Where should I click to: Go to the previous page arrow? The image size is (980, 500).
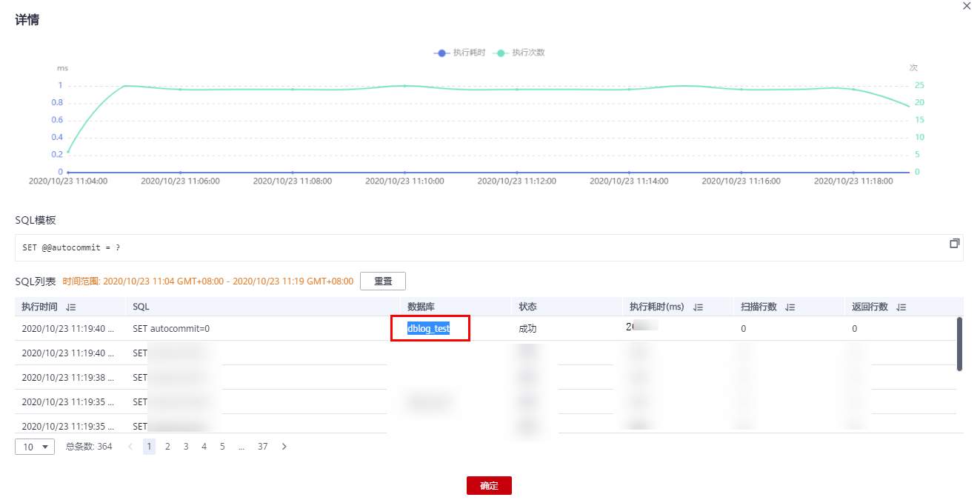click(x=131, y=447)
